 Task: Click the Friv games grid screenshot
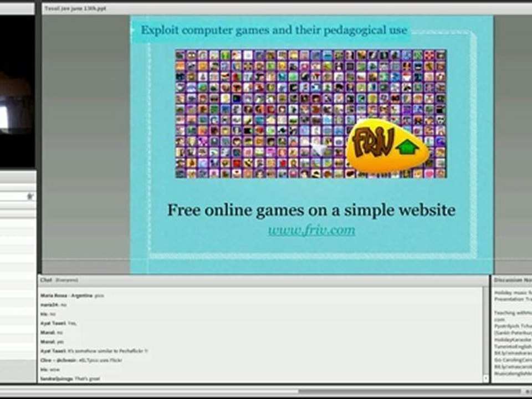coord(311,114)
